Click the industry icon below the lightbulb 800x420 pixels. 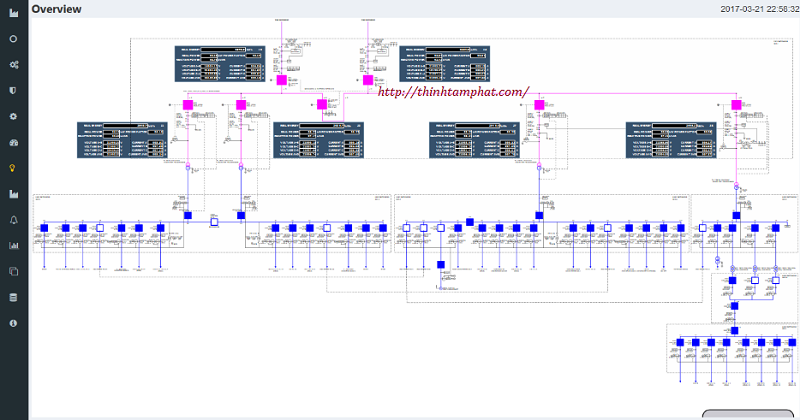[14, 193]
